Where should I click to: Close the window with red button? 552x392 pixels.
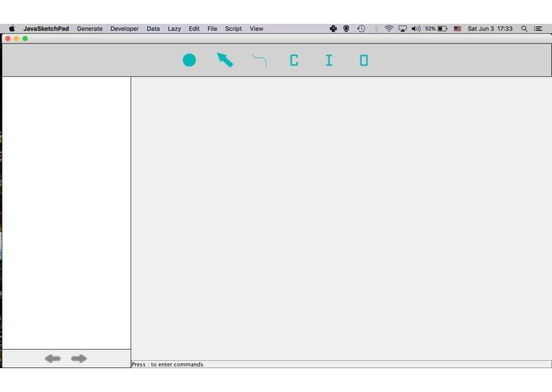coord(8,39)
